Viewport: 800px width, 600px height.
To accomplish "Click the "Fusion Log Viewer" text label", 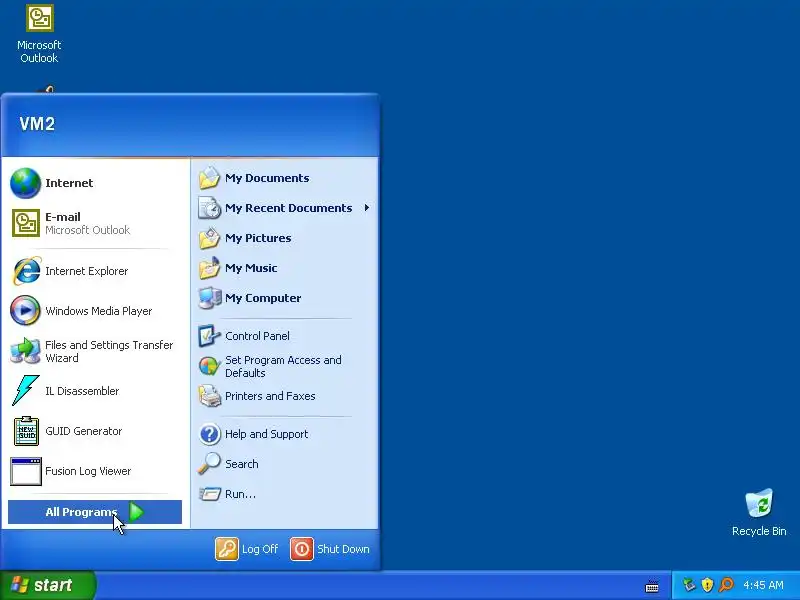I will (88, 471).
